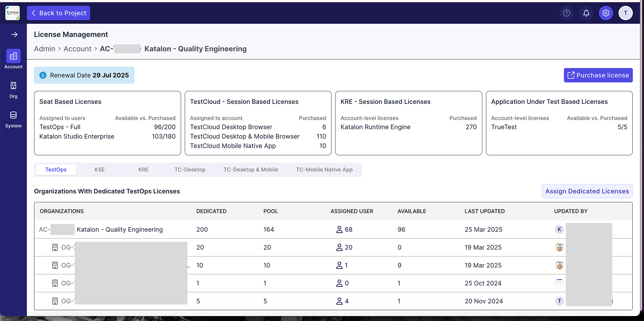This screenshot has width=644, height=321.
Task: Click the 25 Mar 2025 date cell
Action: tap(483, 230)
